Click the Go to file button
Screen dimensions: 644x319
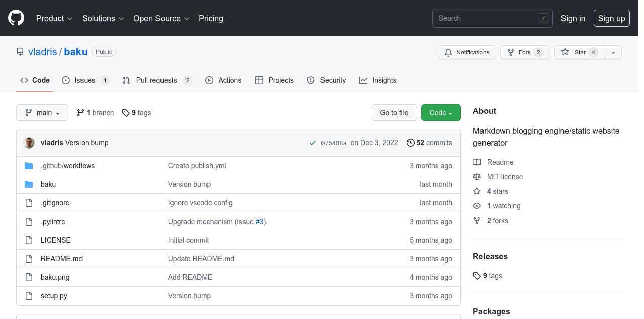point(394,113)
